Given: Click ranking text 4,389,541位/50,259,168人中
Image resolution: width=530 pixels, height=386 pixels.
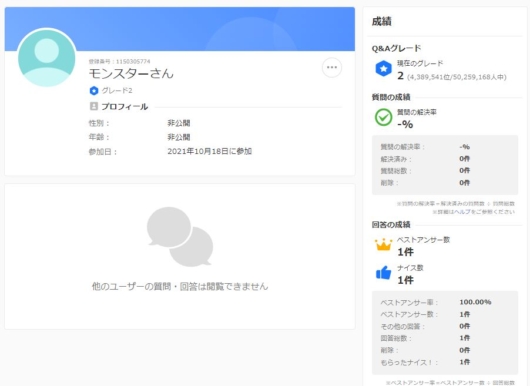Looking at the screenshot, I should pyautogui.click(x=457, y=77).
